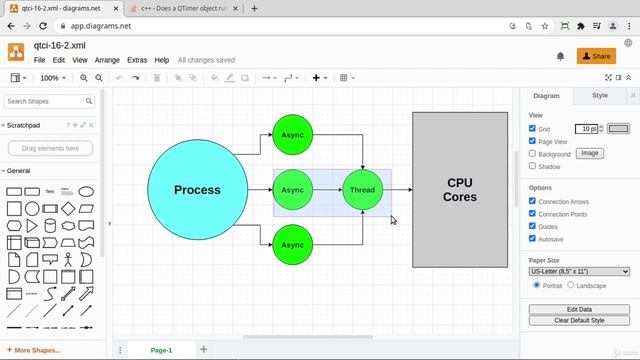Click the To Front toolbar icon
Viewport: 640px width, 360px height.
178,78
